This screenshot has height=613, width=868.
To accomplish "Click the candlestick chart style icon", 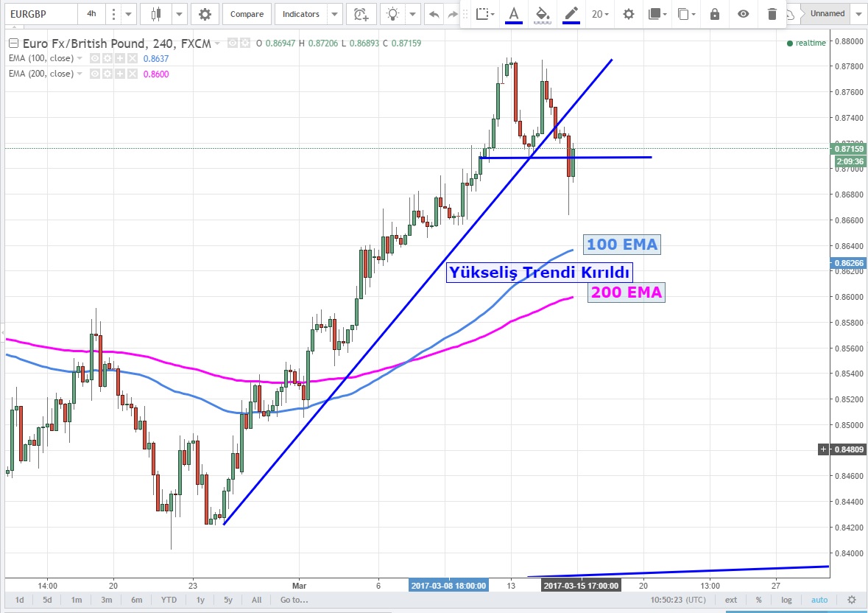I will tap(155, 14).
